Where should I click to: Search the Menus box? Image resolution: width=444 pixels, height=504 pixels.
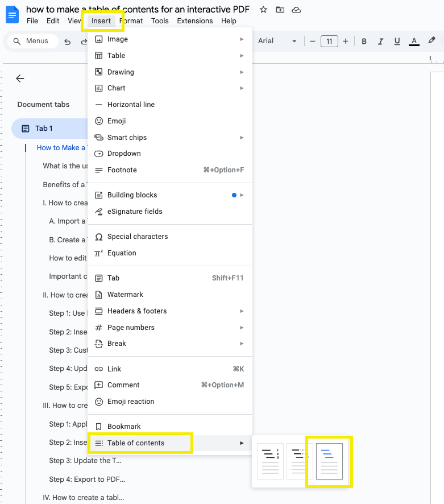click(33, 41)
